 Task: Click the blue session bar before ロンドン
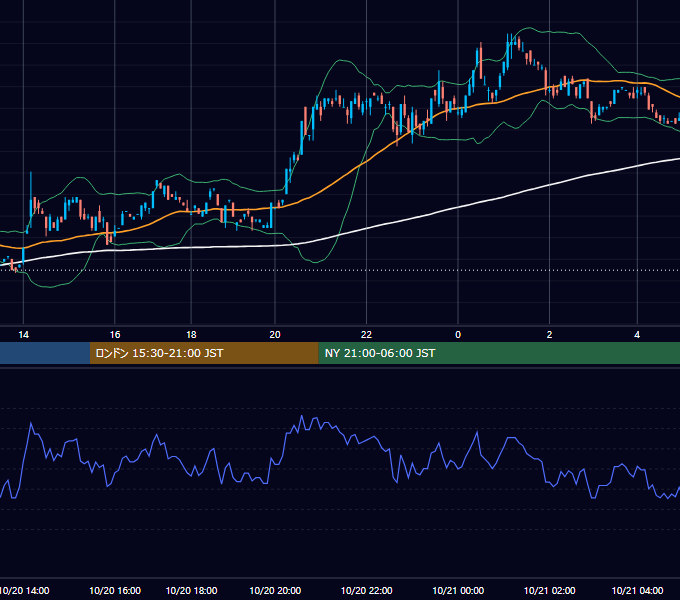45,353
